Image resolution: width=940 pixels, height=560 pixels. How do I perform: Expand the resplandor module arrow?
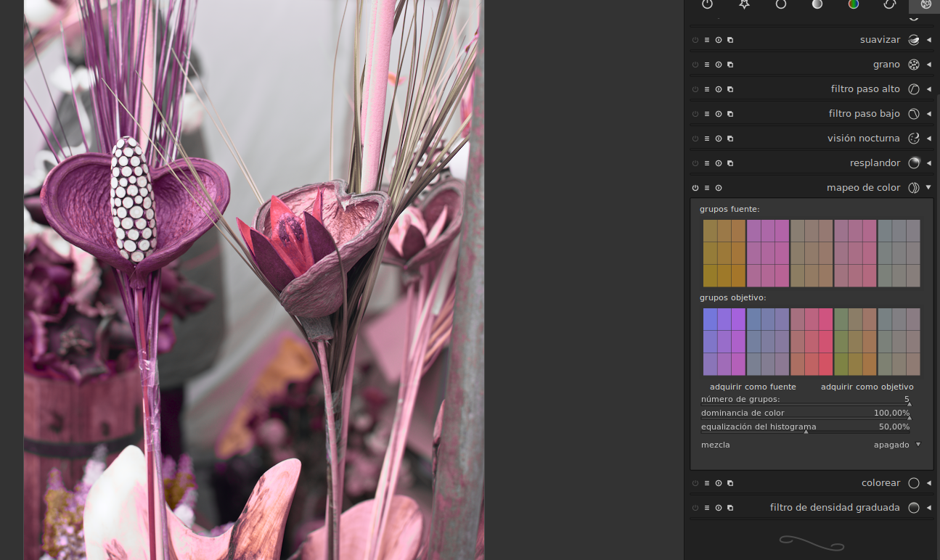coord(929,163)
